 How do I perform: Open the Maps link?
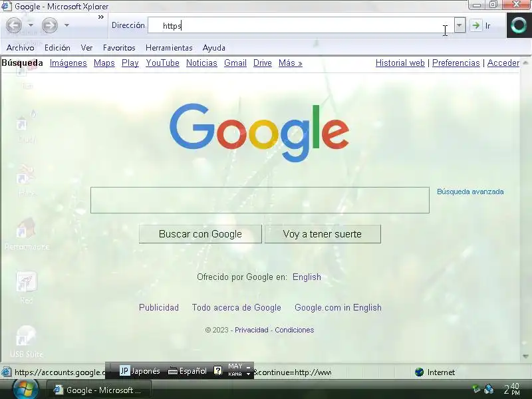pyautogui.click(x=104, y=63)
